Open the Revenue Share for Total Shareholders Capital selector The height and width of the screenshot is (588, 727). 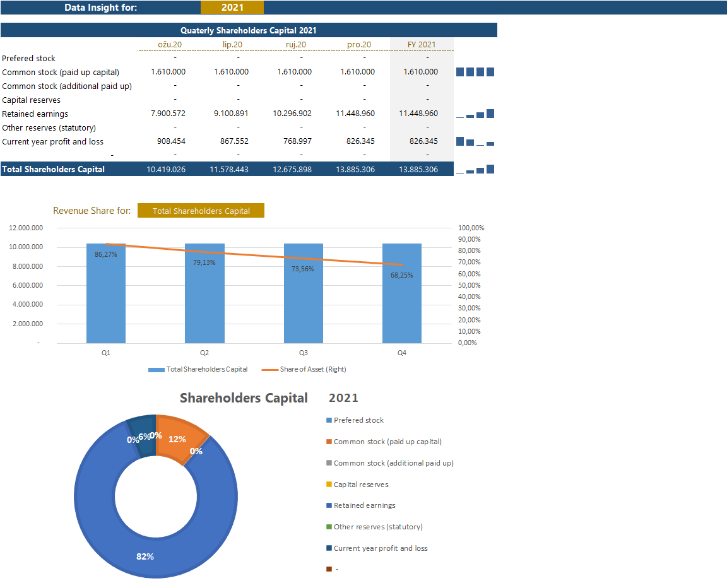pyautogui.click(x=201, y=211)
